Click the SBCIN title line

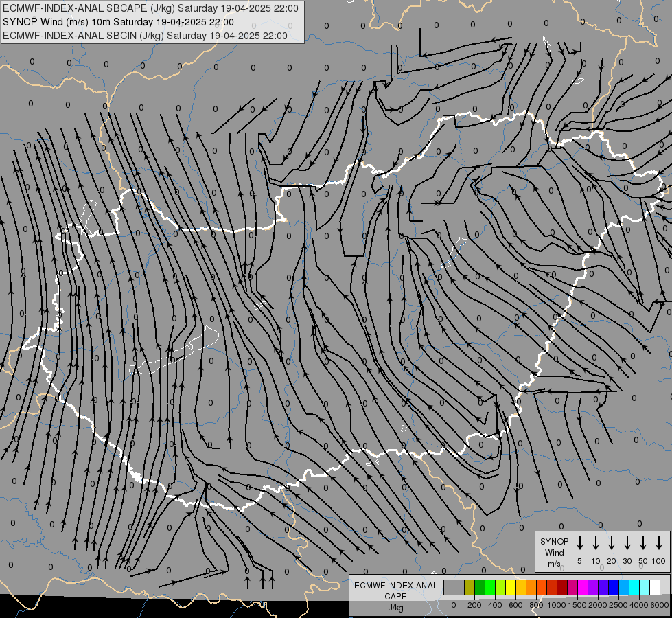pyautogui.click(x=145, y=36)
